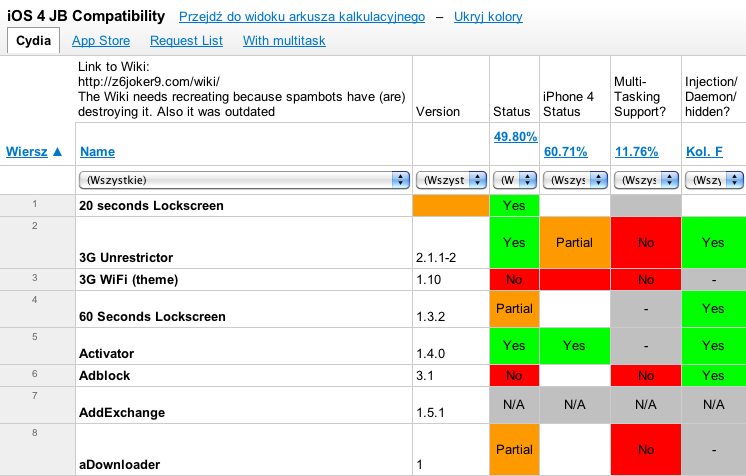Select the '3G Unrestrictor' name cell

click(244, 243)
